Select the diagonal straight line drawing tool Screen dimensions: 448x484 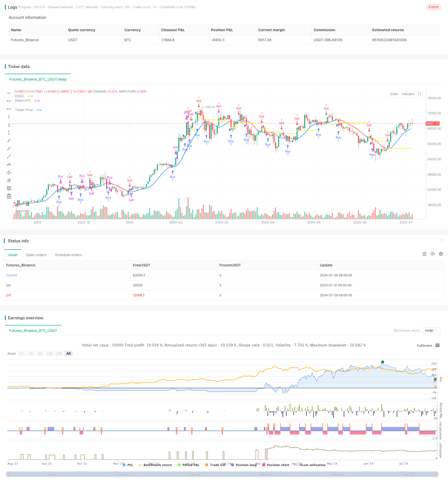[9, 141]
